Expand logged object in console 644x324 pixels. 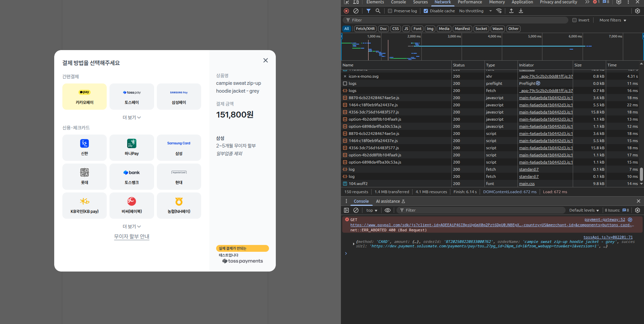354,244
